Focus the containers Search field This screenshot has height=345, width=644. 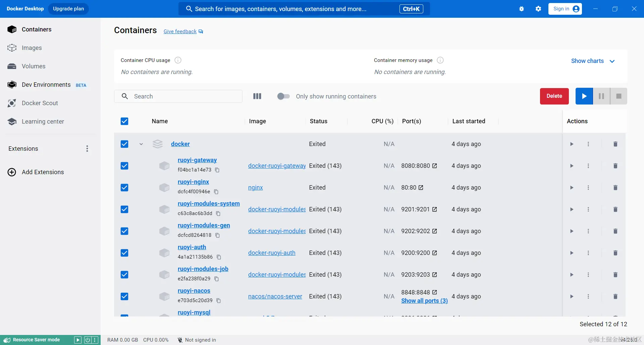(x=178, y=96)
